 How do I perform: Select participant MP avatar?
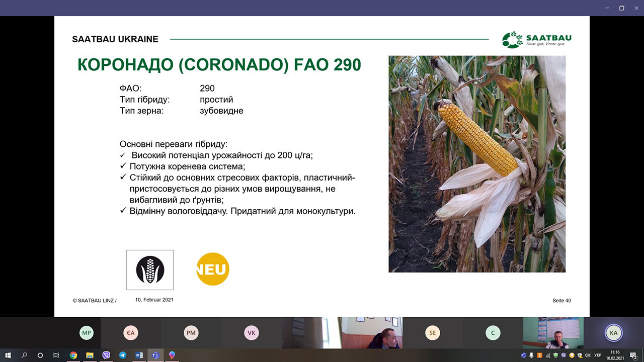click(87, 332)
